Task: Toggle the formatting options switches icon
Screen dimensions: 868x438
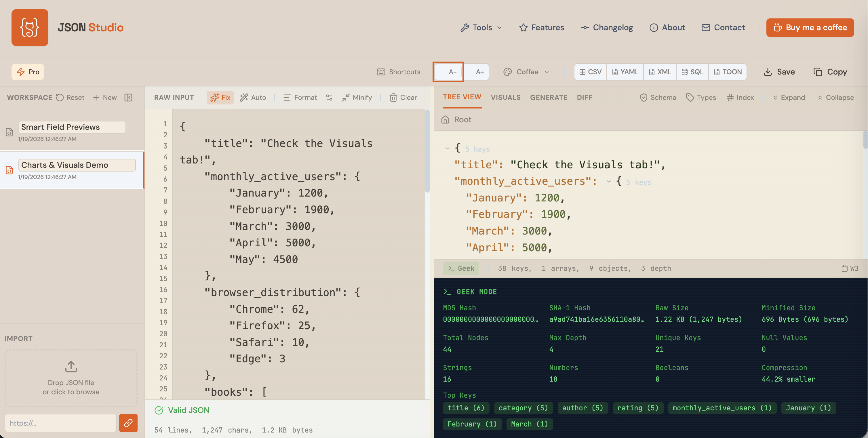Action: [x=329, y=97]
